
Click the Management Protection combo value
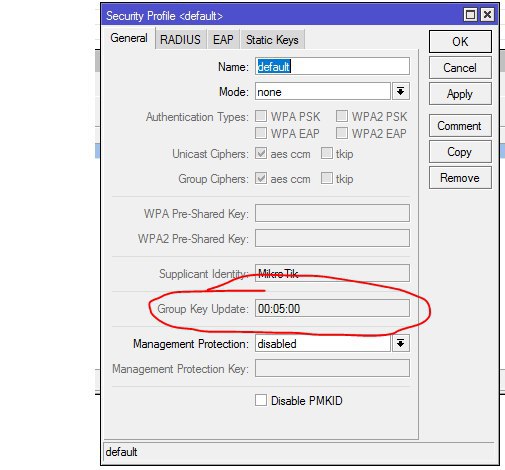323,343
